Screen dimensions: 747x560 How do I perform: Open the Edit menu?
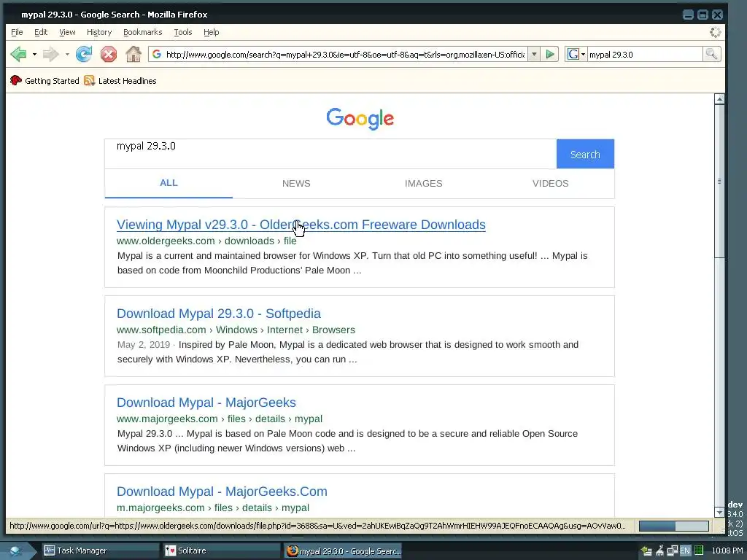point(41,32)
